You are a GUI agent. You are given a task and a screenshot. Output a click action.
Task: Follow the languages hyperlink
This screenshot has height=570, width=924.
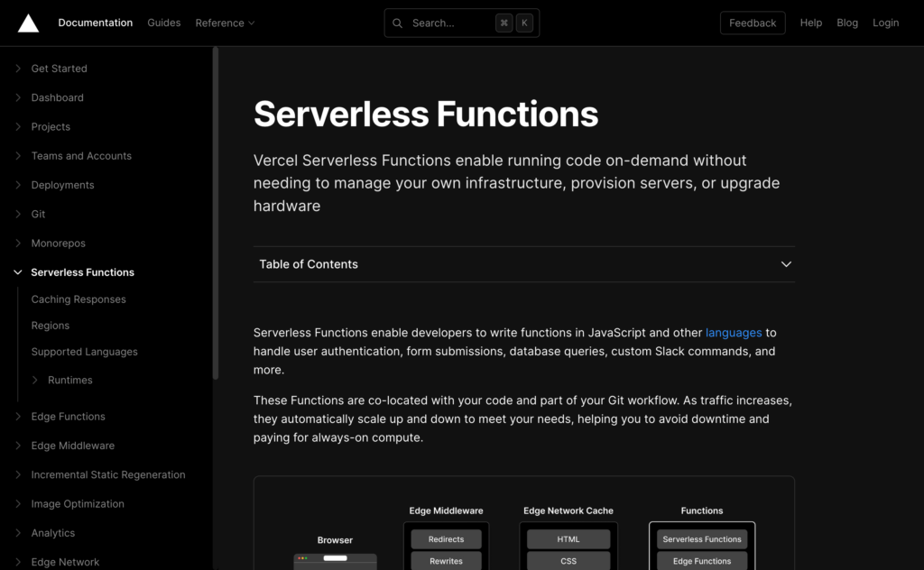click(734, 333)
